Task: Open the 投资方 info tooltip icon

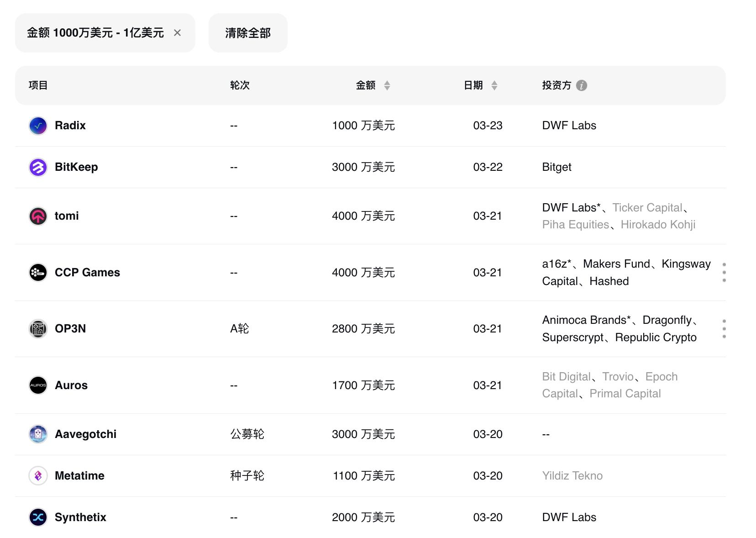Action: (x=581, y=85)
